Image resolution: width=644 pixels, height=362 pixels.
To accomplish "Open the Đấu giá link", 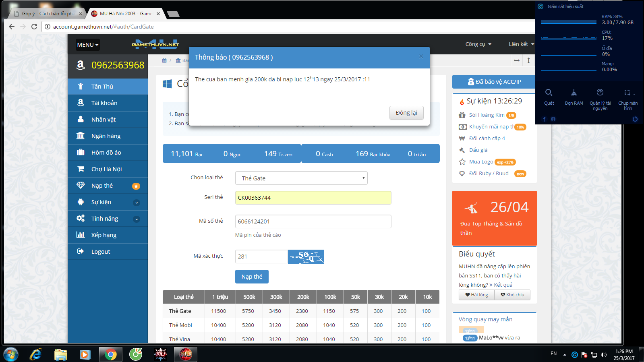I will (x=478, y=150).
